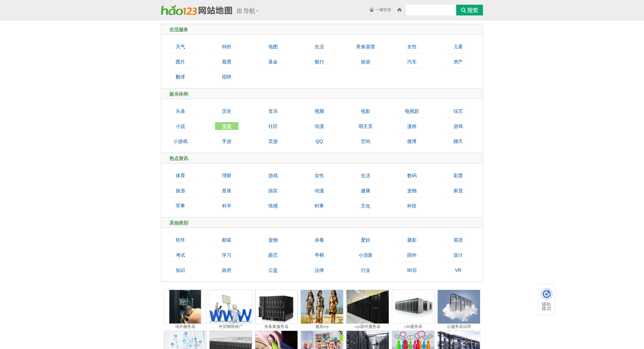Open the 导航 dropdown menu
This screenshot has height=349, width=644.
point(248,11)
